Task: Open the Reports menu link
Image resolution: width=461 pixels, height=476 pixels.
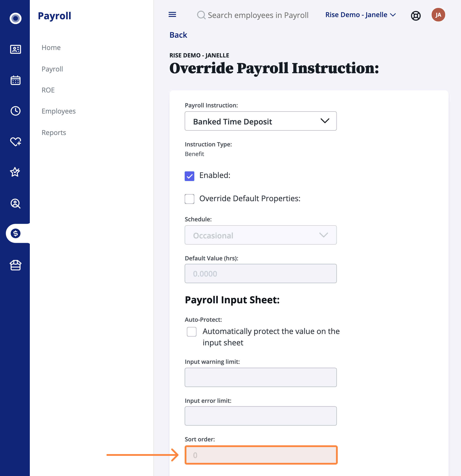Action: (x=54, y=133)
